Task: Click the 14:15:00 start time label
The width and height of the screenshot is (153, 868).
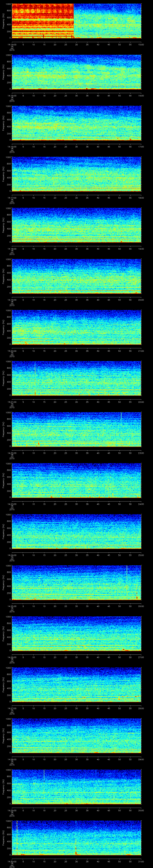Action: (12, 96)
